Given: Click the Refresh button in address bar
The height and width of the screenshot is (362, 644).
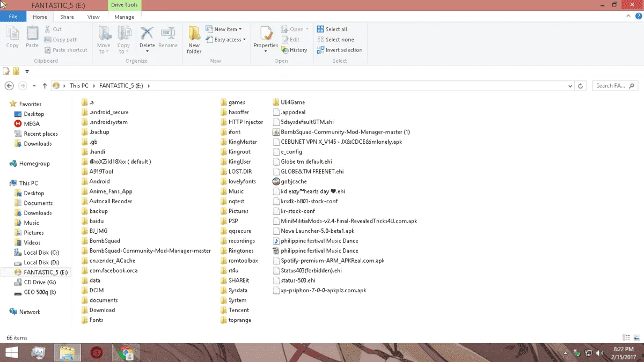Looking at the screenshot, I should click(x=580, y=86).
